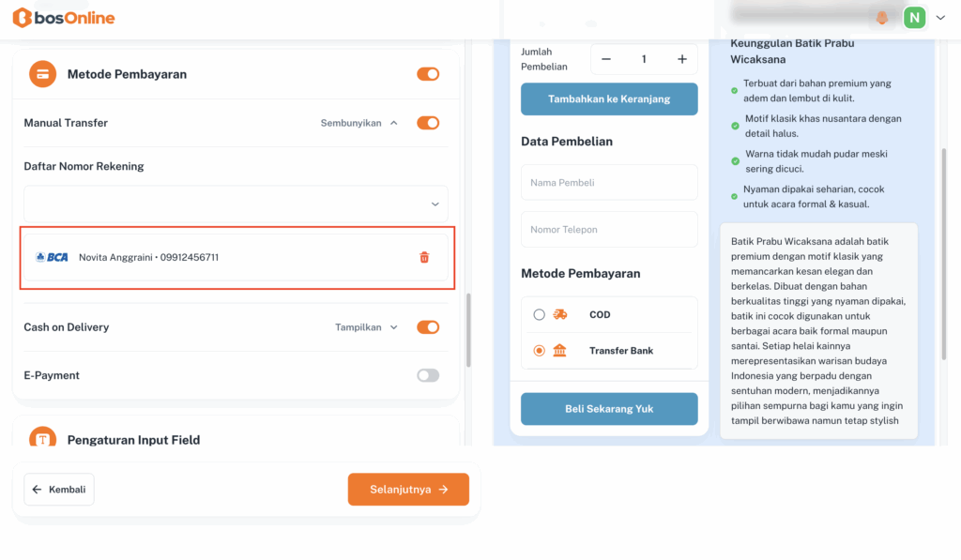Click the bosOnline logo
Image resolution: width=961 pixels, height=560 pixels.
pos(64,18)
